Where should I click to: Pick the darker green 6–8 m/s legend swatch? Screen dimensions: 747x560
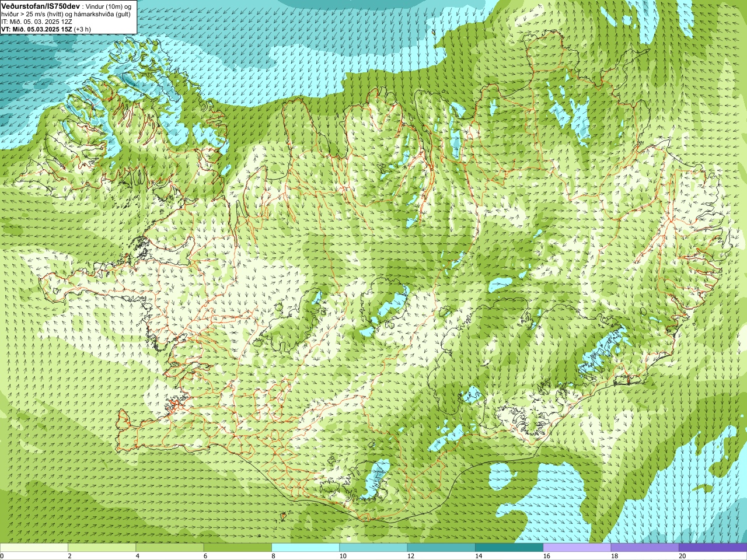(x=238, y=548)
